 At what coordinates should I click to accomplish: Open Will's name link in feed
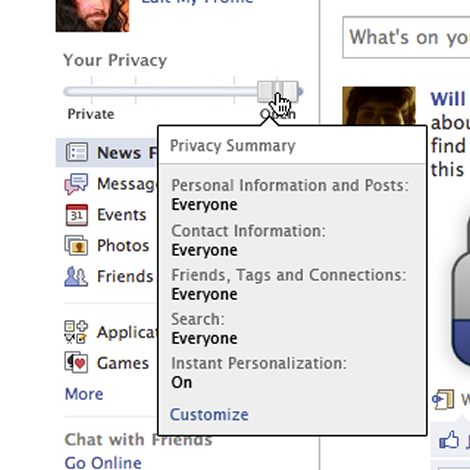[448, 99]
